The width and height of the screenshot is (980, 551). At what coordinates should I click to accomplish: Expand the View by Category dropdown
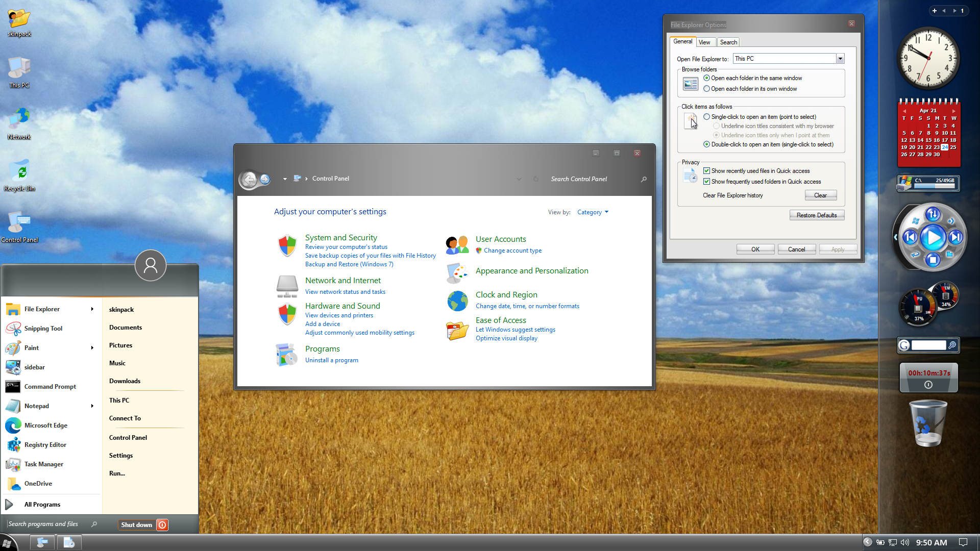[593, 212]
